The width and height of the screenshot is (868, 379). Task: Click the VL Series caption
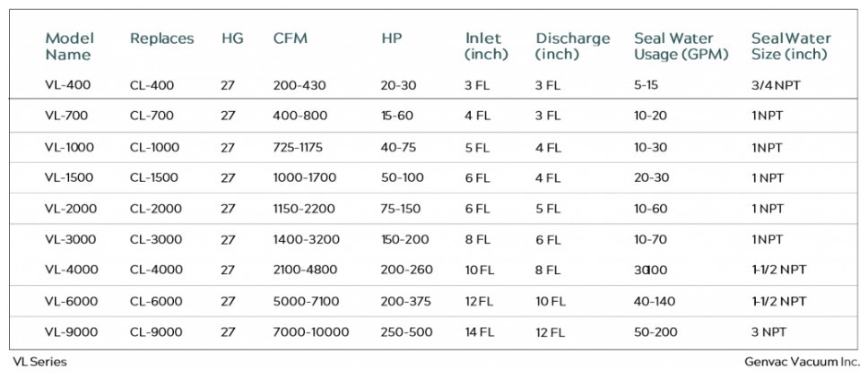click(x=39, y=363)
